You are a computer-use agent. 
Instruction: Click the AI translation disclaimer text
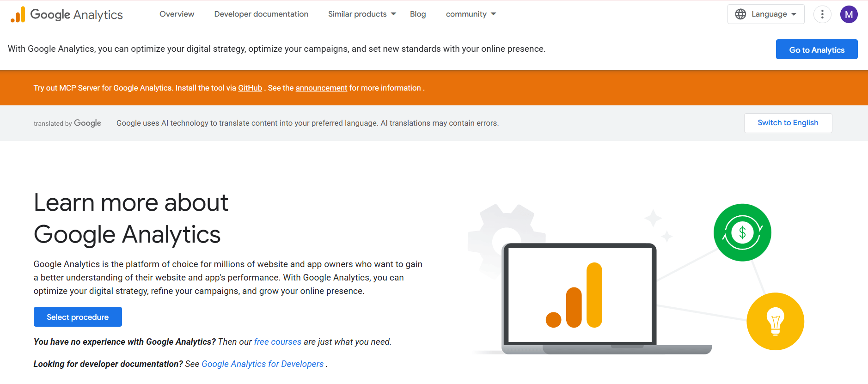[x=307, y=123]
